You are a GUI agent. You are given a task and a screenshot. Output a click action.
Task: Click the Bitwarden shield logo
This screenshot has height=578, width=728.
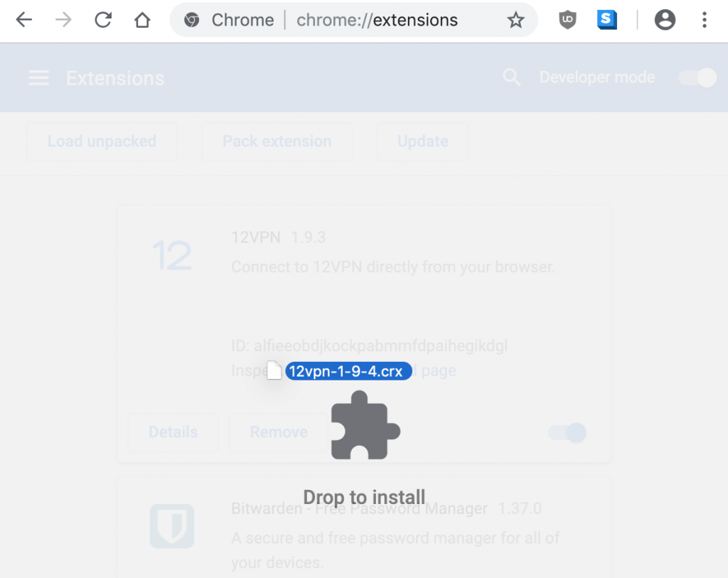tap(172, 526)
